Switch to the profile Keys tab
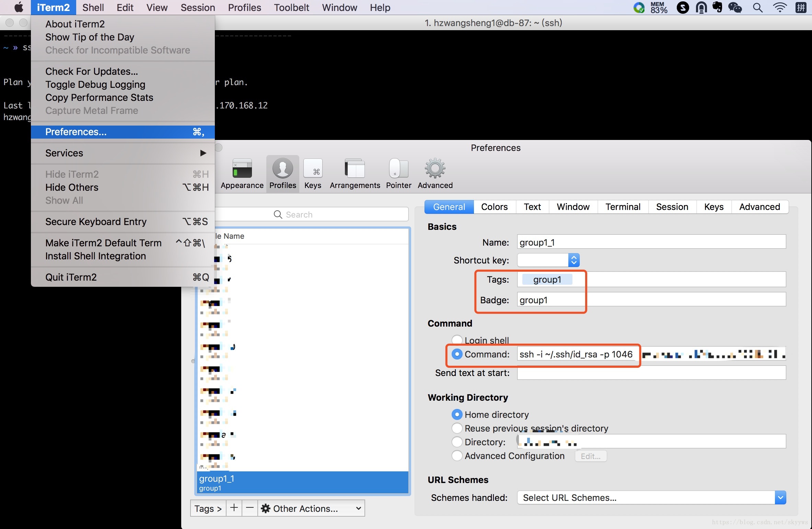The image size is (812, 529). tap(714, 207)
